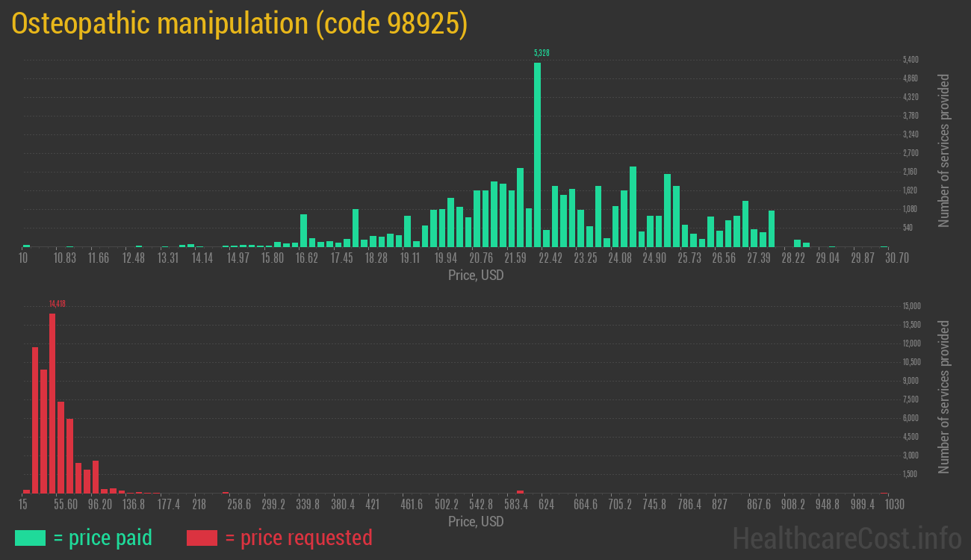Click the 5,400 tick on upper y-axis
The image size is (971, 560).
point(910,60)
